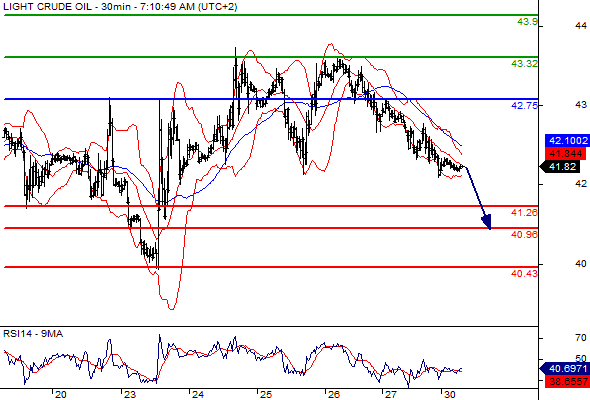Viewport: 590px width, 400px height.
Task: Select the red 38.6557 RSI average tag
Action: click(x=567, y=382)
